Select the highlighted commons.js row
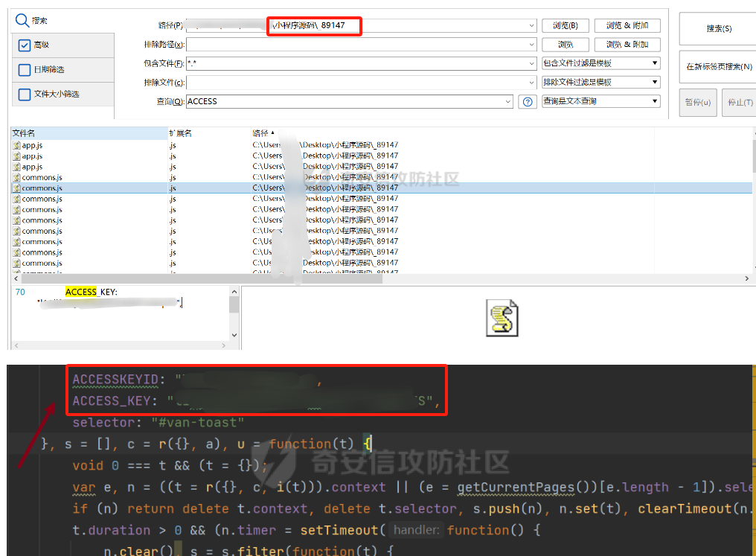 point(381,188)
